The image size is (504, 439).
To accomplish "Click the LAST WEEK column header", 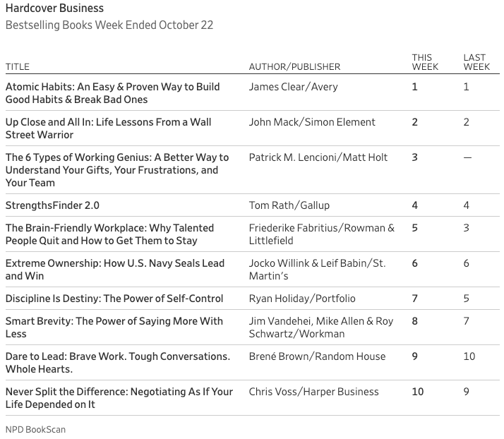I will pyautogui.click(x=476, y=62).
